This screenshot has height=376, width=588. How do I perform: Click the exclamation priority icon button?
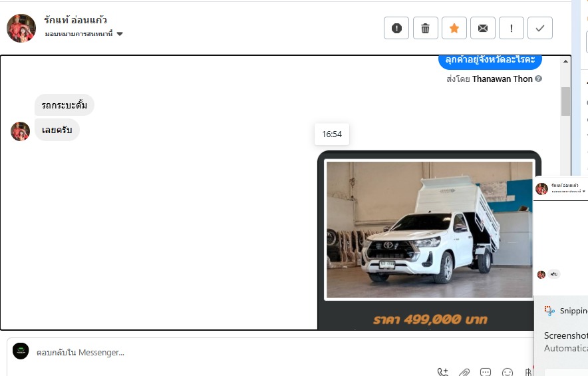(512, 28)
